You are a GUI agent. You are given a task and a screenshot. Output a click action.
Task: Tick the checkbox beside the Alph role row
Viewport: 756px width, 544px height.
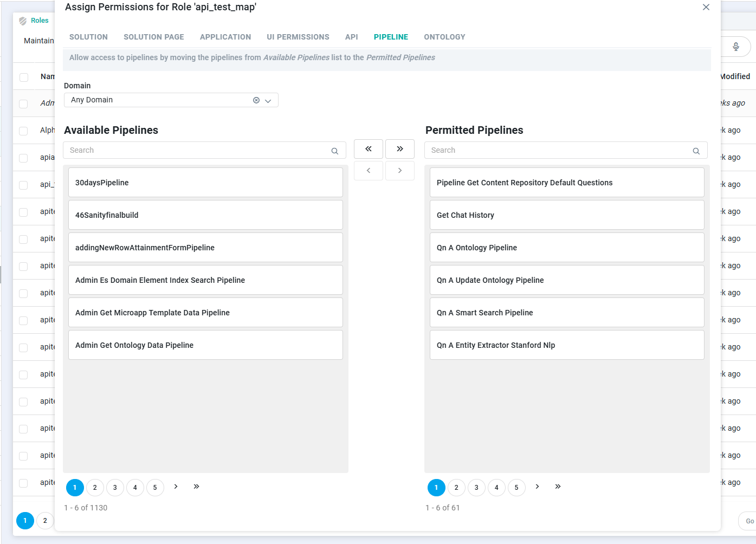[23, 131]
